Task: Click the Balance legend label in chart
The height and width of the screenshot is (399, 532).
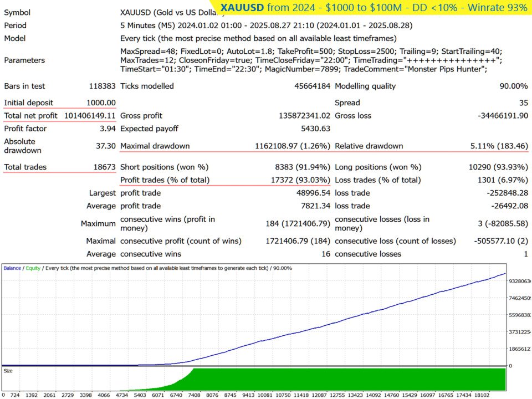Action: click(x=12, y=268)
